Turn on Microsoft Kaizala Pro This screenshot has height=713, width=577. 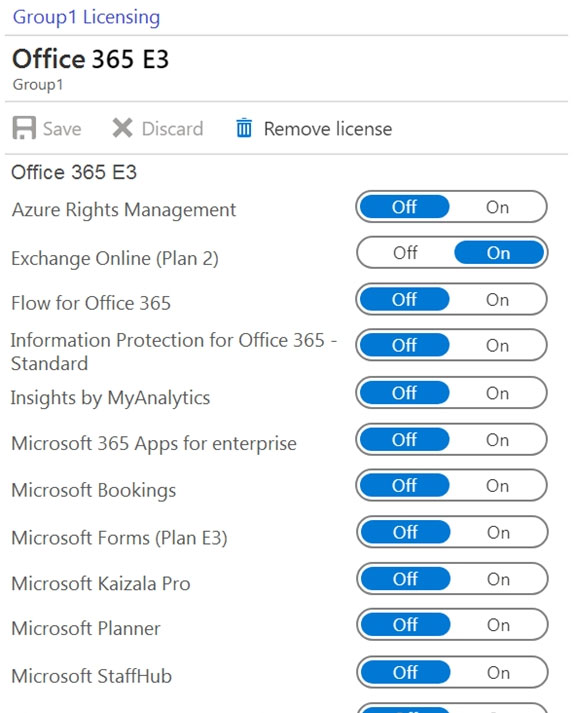point(498,579)
